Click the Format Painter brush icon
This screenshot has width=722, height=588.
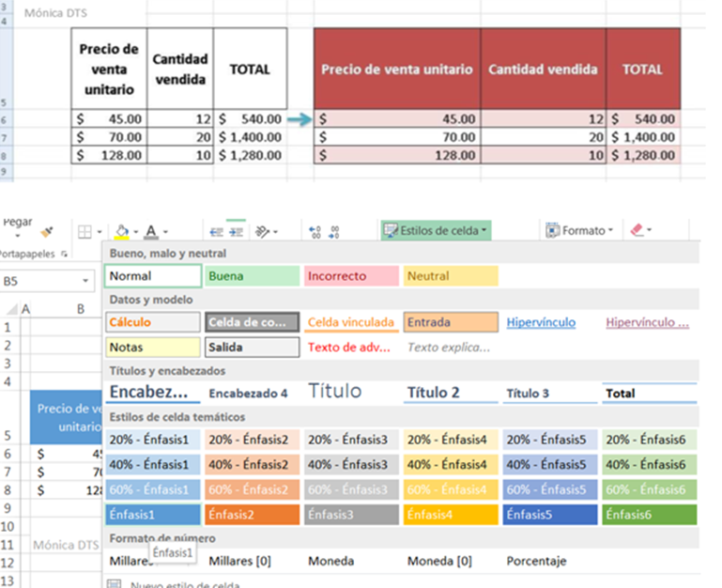tap(47, 232)
